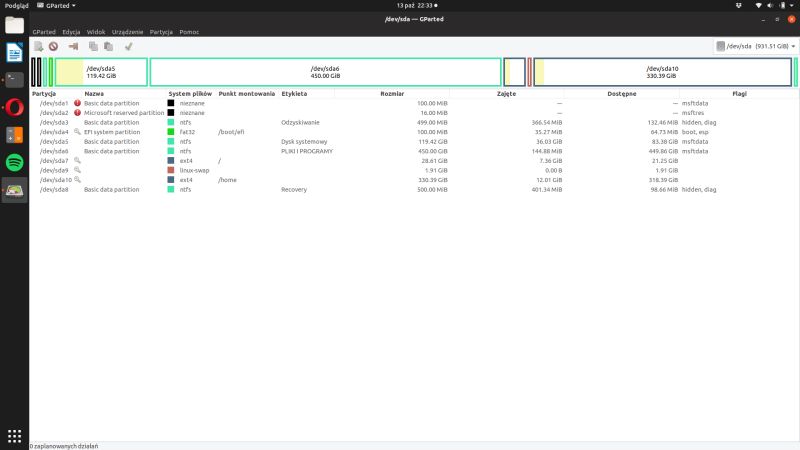The width and height of the screenshot is (800, 450).
Task: Open Opera browser from the dock
Action: point(14,108)
